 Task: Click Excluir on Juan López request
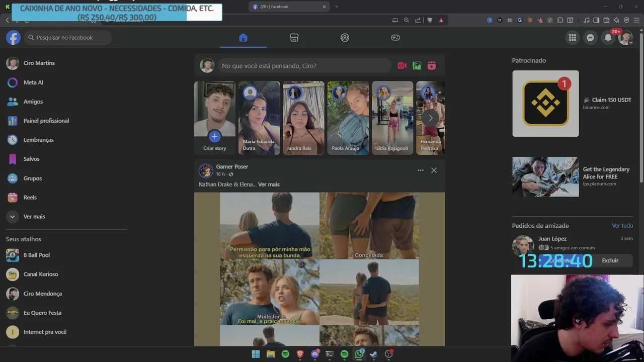point(610,260)
